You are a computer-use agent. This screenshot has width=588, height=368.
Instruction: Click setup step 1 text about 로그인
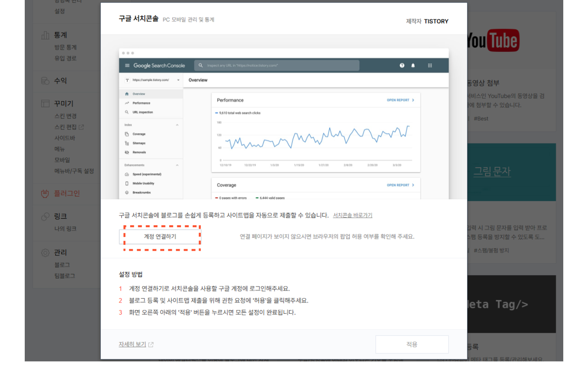coord(209,289)
